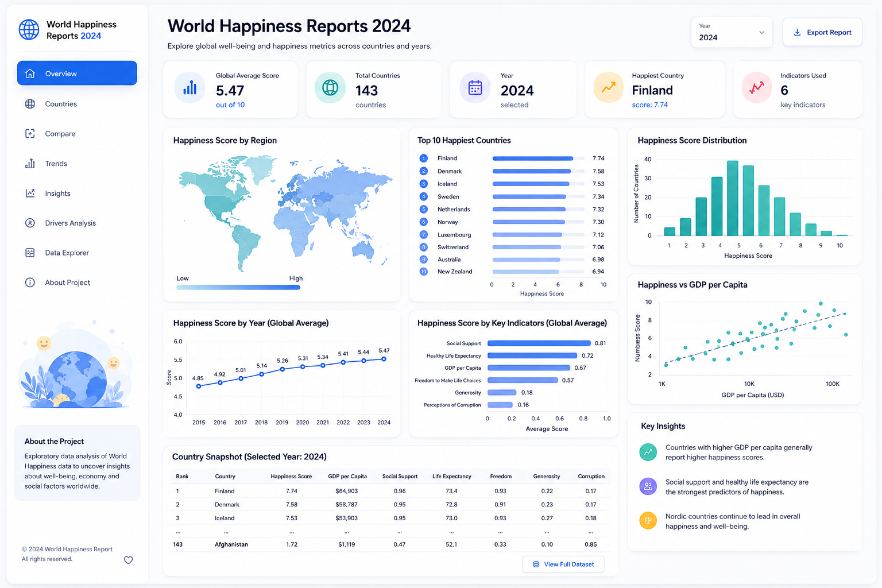Click the tallest bar in Score Distribution chart

click(733, 198)
